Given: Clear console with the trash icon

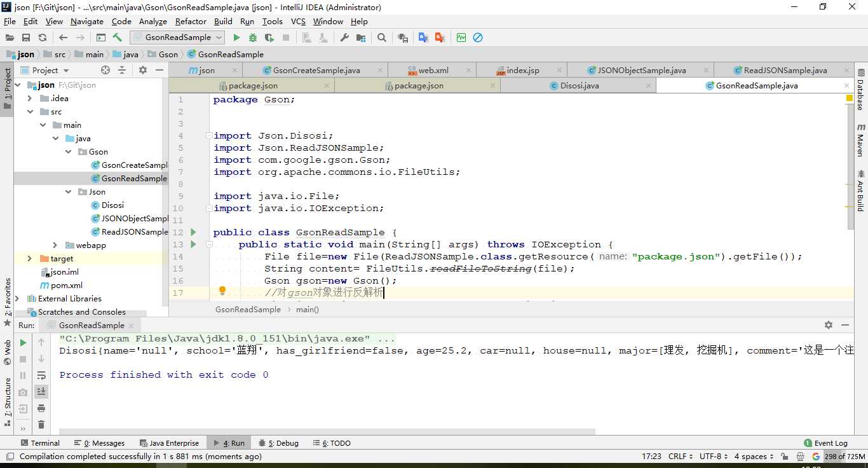Looking at the screenshot, I should (x=41, y=425).
